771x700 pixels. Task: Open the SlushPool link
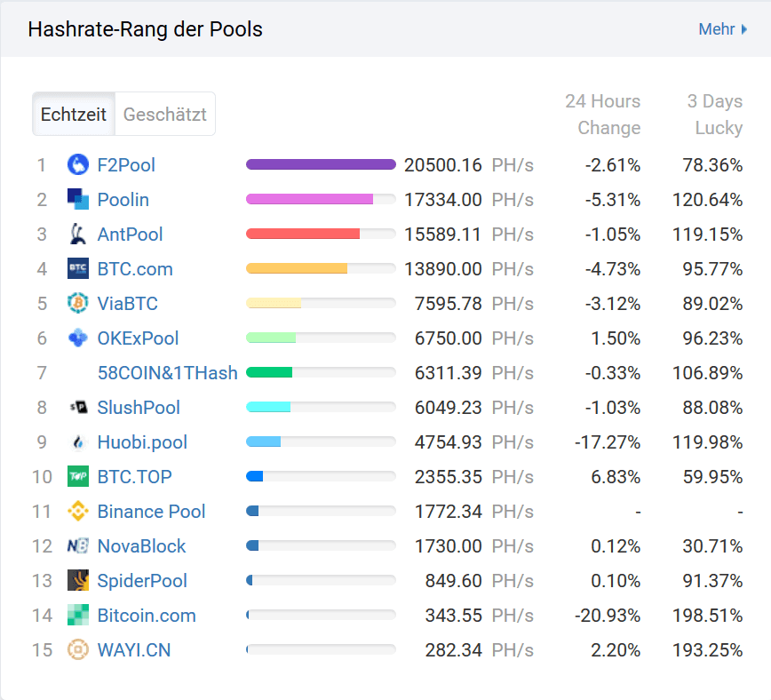pos(139,408)
